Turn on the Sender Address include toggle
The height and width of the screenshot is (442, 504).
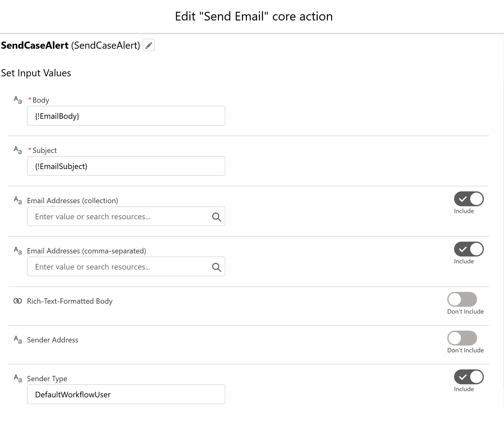coord(462,338)
